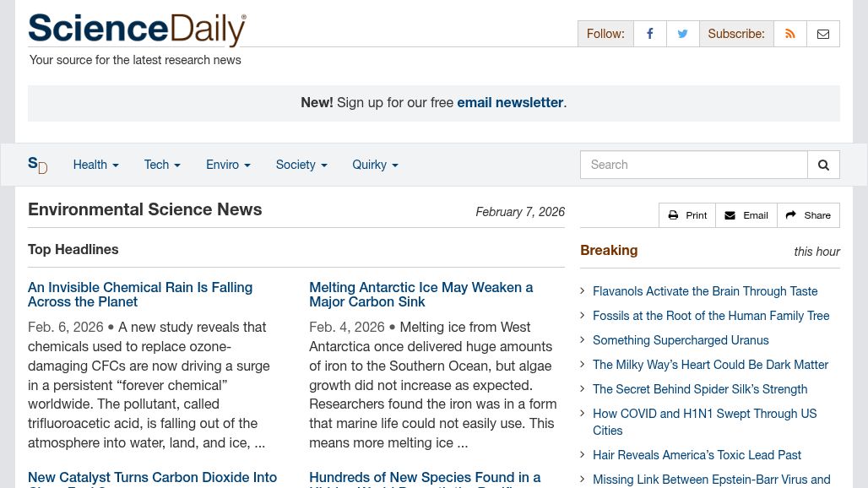This screenshot has width=868, height=488.
Task: Focus the Search text field
Action: (693, 165)
